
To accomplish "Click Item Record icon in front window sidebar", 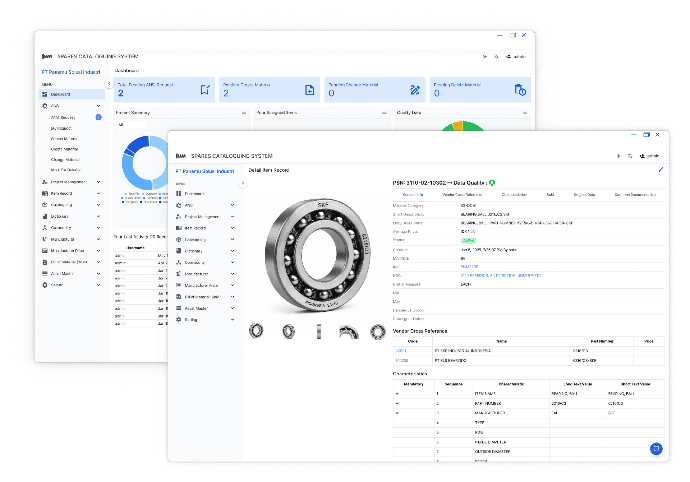I will pyautogui.click(x=178, y=228).
